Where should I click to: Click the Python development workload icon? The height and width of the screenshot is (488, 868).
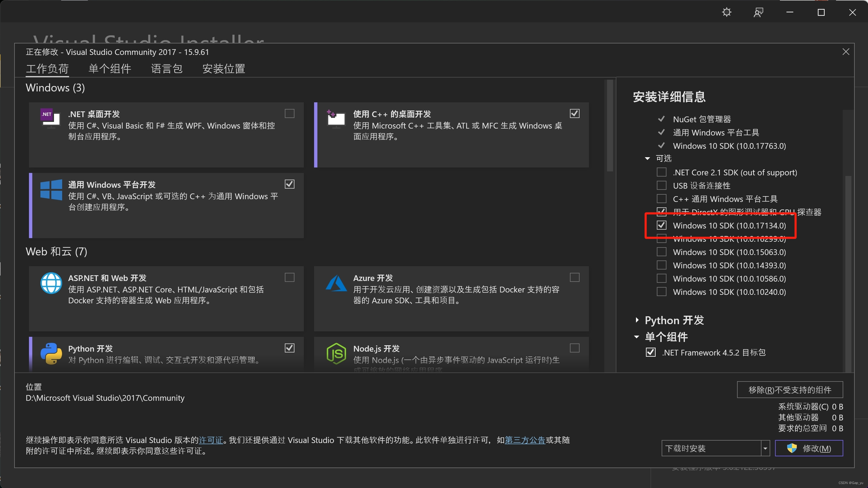point(51,353)
